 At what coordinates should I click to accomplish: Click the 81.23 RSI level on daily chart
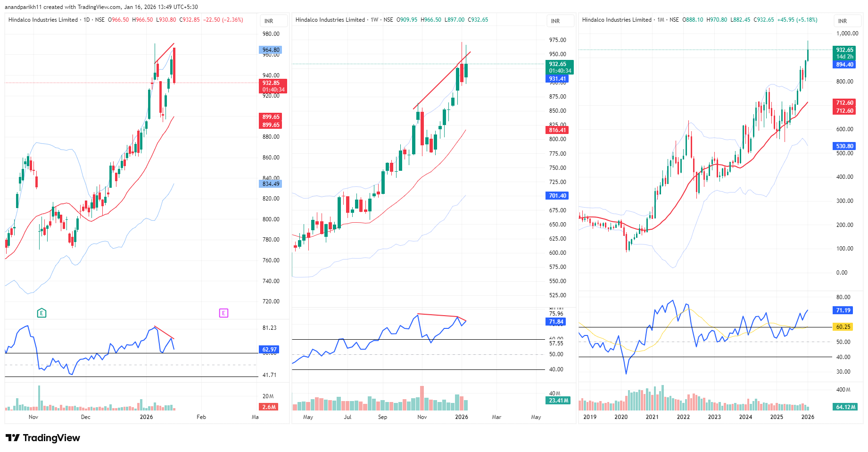[270, 328]
